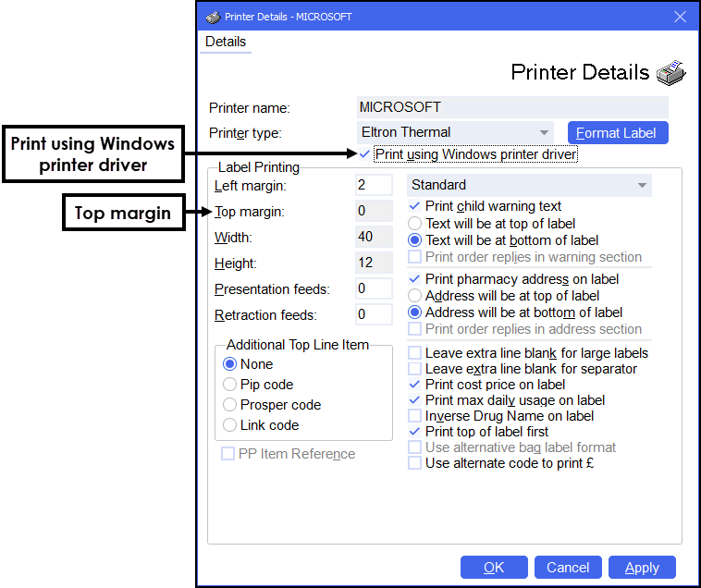Open the Details tab
The image size is (701, 588).
tap(226, 42)
